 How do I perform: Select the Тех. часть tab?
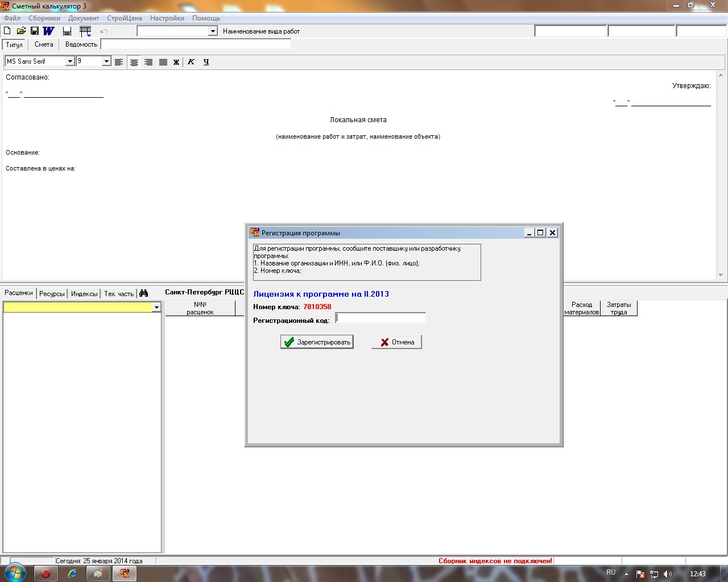(x=119, y=294)
